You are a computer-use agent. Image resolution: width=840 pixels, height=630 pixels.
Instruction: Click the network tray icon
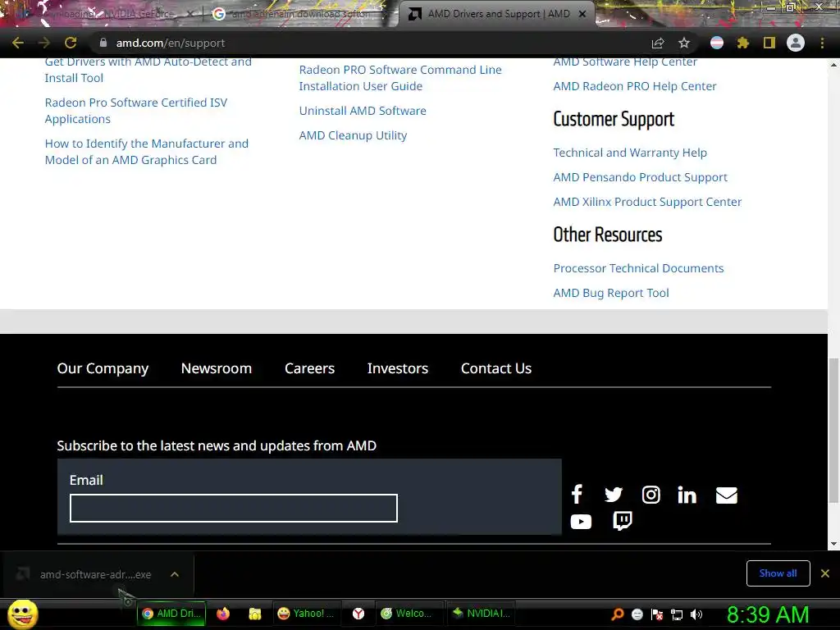(677, 614)
